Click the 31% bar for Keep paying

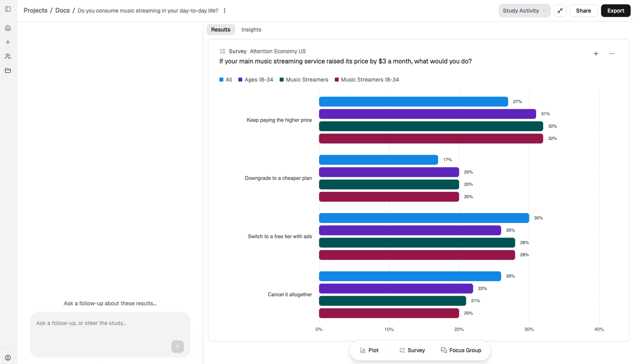pos(428,114)
